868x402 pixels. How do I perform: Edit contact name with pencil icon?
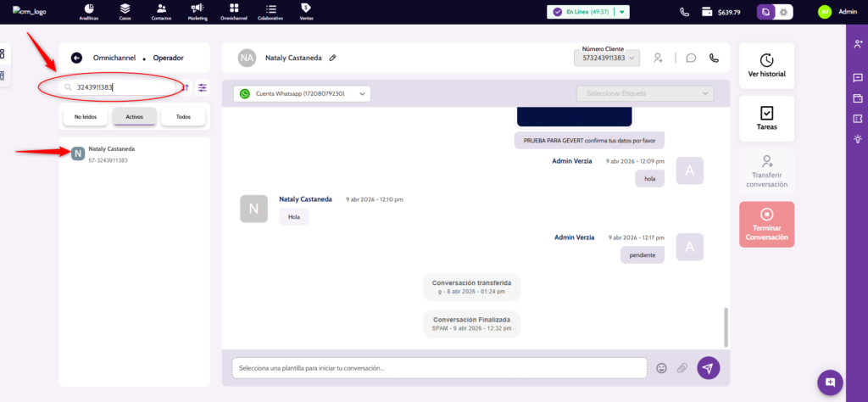(x=333, y=58)
